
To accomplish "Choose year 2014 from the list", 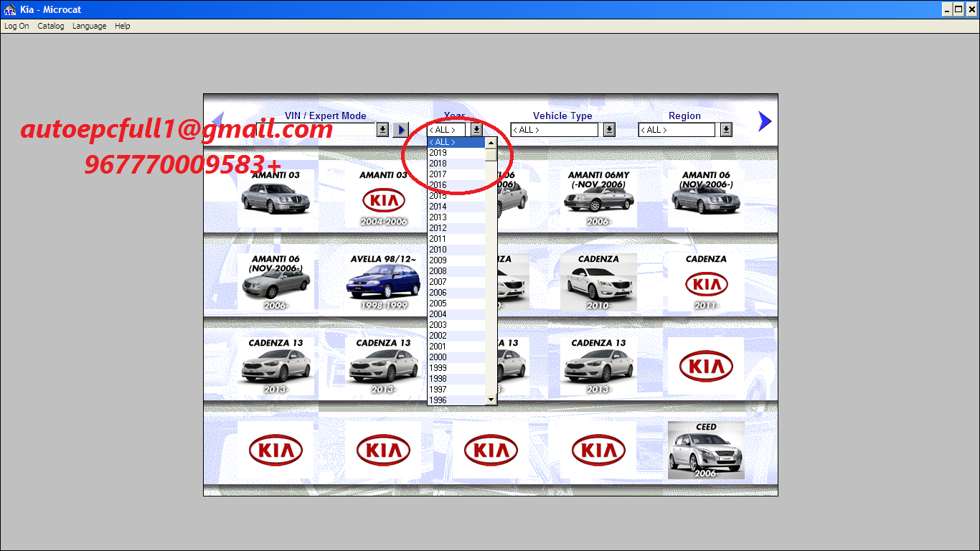I will (x=456, y=207).
